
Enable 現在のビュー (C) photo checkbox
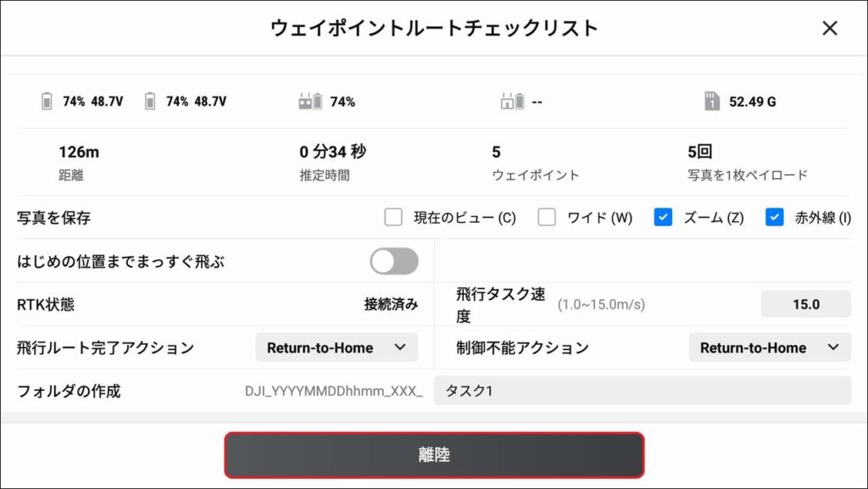(x=393, y=218)
